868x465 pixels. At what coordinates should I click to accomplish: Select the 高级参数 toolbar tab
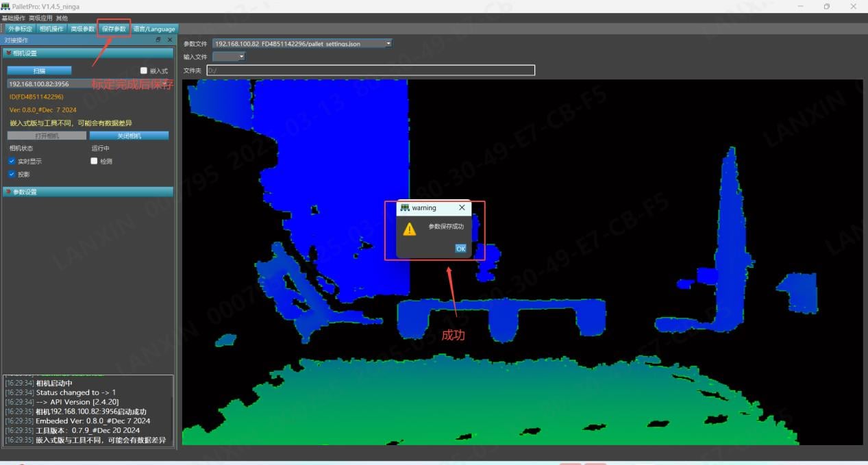[83, 29]
